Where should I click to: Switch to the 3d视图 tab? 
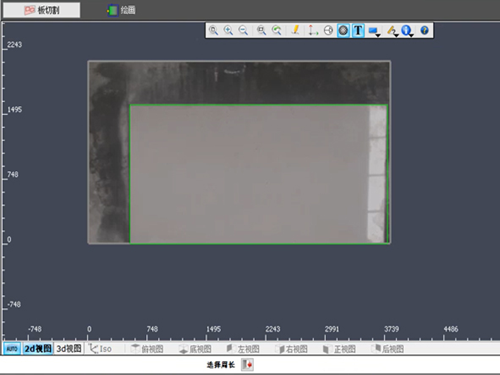click(x=69, y=349)
